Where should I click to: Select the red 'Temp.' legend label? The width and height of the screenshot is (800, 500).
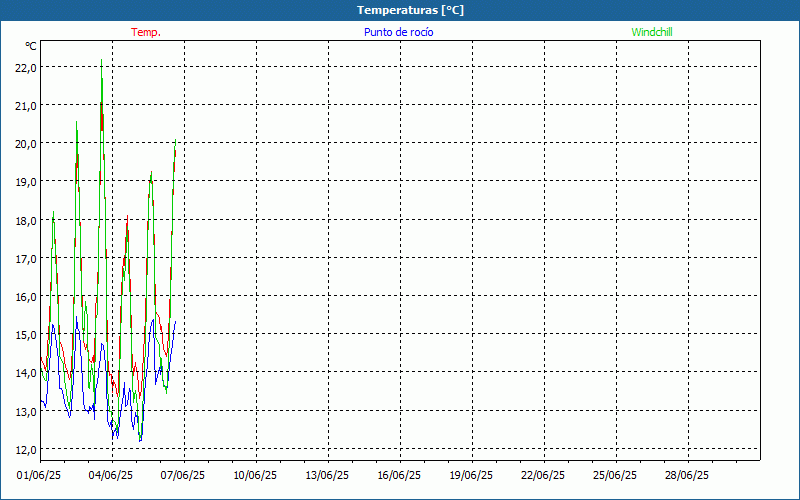(146, 32)
